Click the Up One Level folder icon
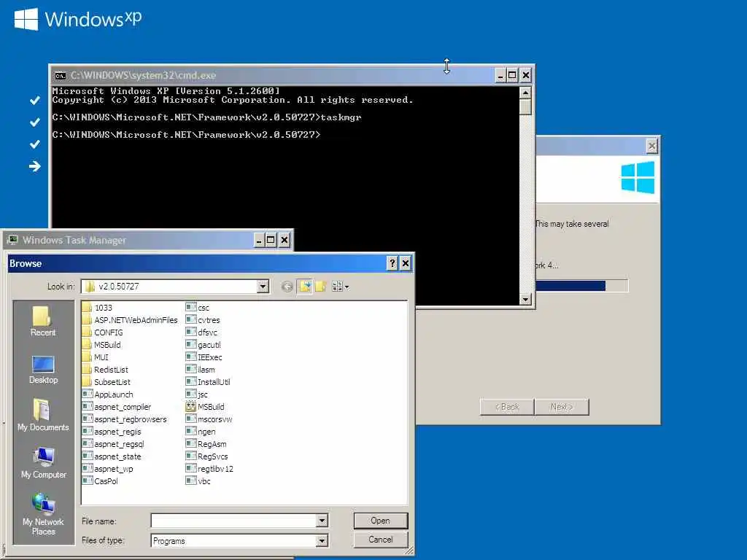 click(x=305, y=286)
